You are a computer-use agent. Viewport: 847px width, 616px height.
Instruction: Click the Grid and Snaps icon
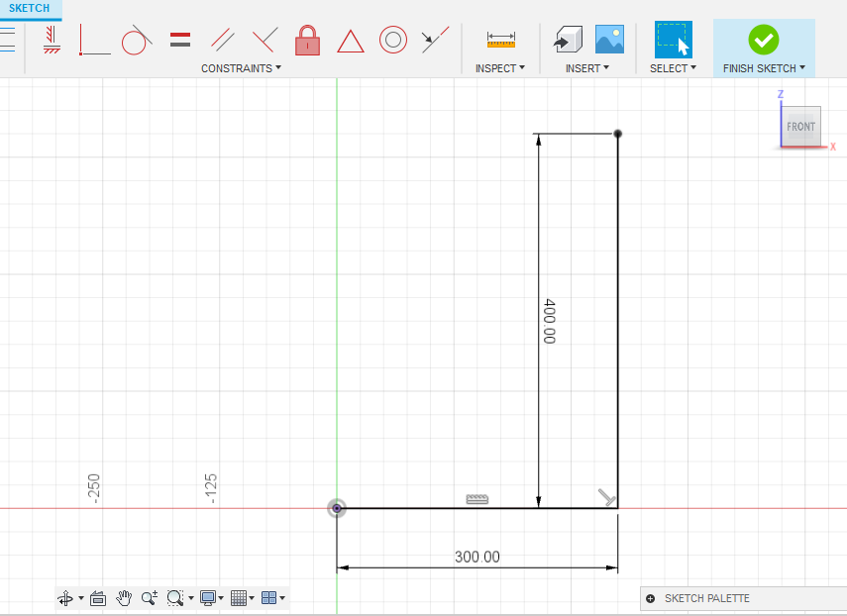coord(238,598)
